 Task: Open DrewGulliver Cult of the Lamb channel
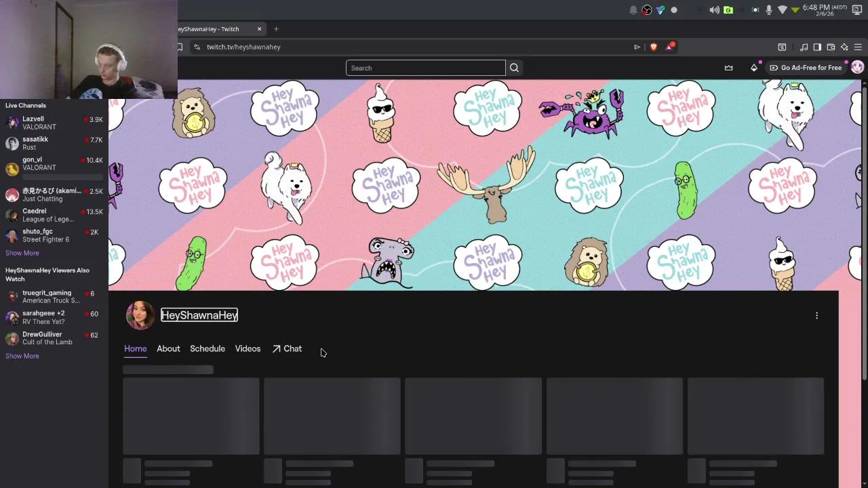point(54,338)
